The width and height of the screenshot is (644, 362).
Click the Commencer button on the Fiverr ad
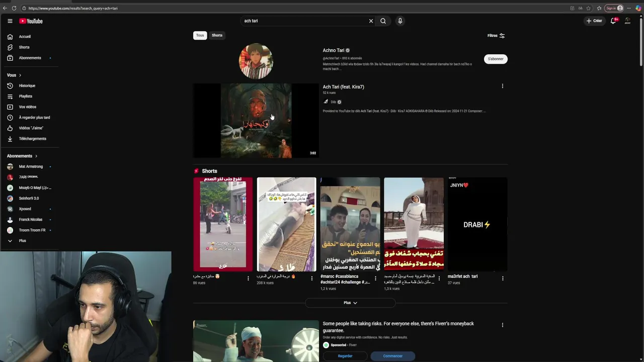[x=393, y=356]
